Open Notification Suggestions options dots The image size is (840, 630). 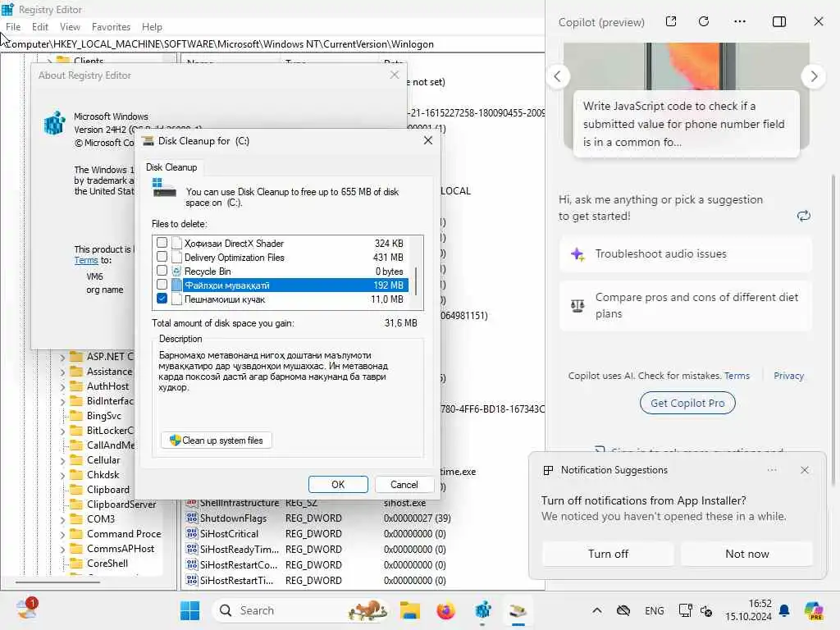[x=771, y=470]
